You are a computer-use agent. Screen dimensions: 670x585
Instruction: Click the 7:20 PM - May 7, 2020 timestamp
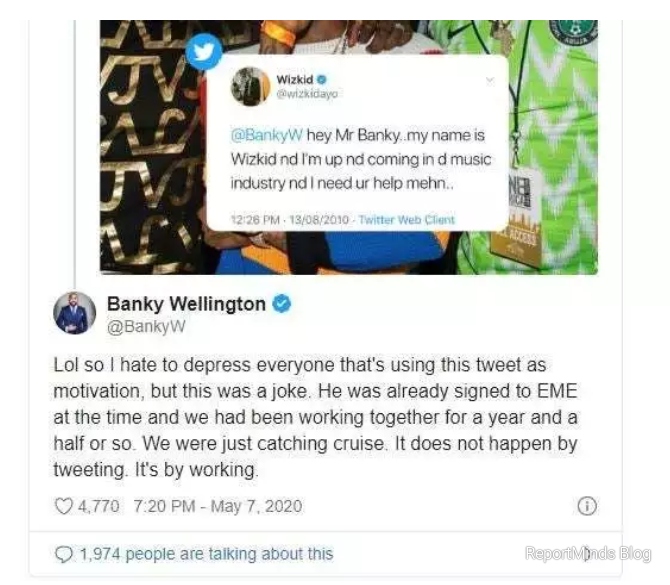pos(218,506)
